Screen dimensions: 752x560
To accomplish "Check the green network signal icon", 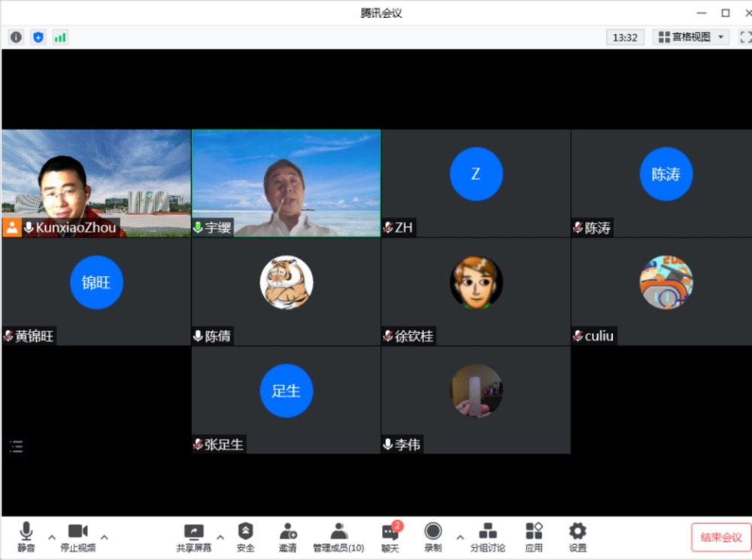I will pyautogui.click(x=60, y=37).
